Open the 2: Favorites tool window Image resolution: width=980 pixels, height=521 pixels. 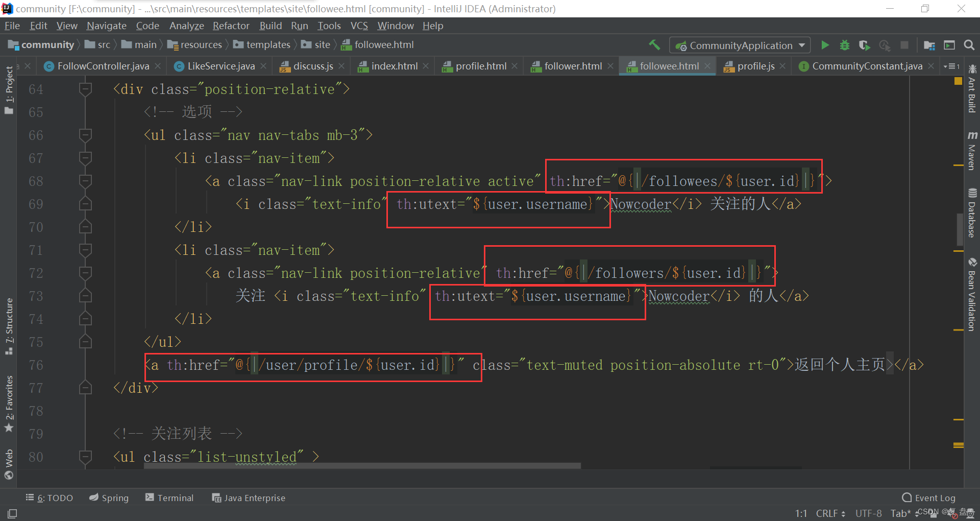[9, 404]
